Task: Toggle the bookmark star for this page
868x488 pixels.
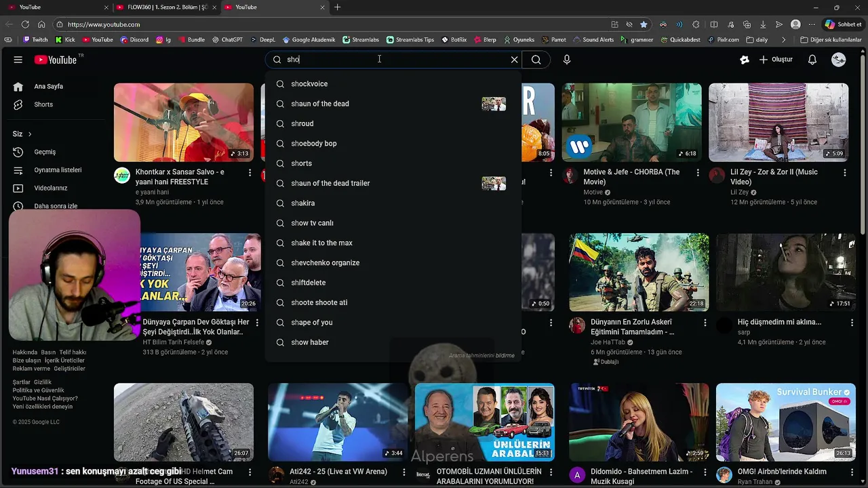Action: tap(644, 24)
